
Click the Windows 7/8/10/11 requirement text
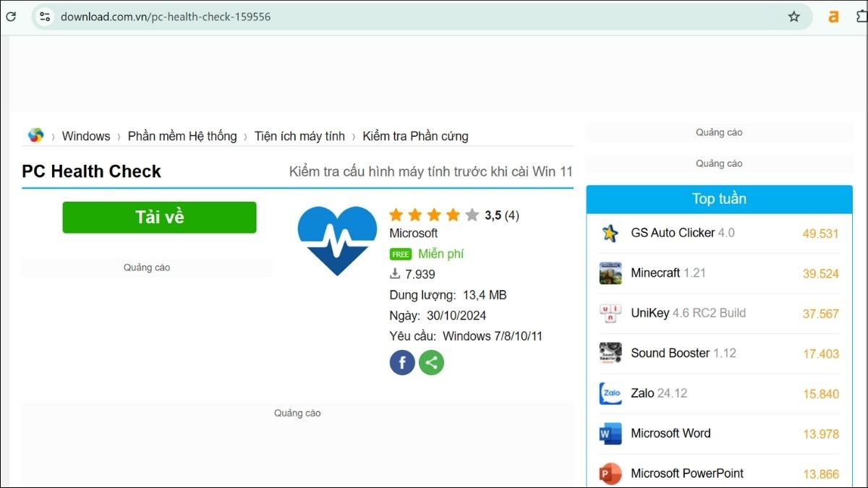pos(493,336)
